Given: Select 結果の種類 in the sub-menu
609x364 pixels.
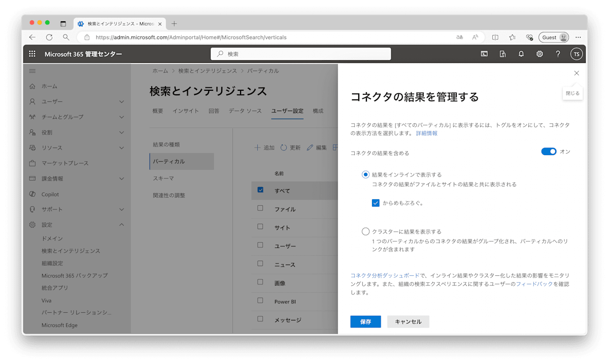Looking at the screenshot, I should tap(166, 144).
